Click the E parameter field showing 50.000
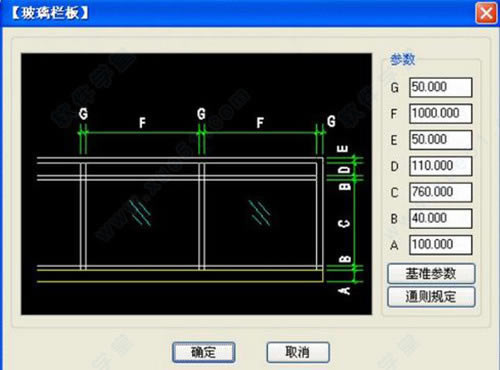Screen dimensions: 500x370 click(x=441, y=140)
